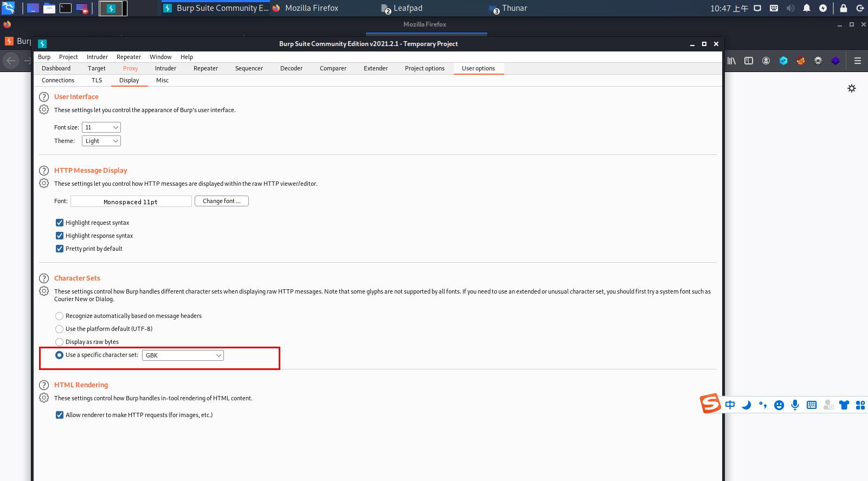The image size is (868, 481).
Task: Select Recognize automatically based on message headers
Action: pyautogui.click(x=60, y=316)
